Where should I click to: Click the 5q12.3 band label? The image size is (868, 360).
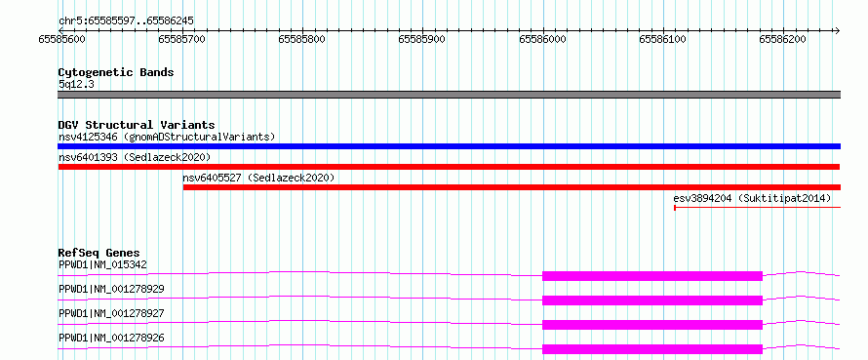point(75,84)
